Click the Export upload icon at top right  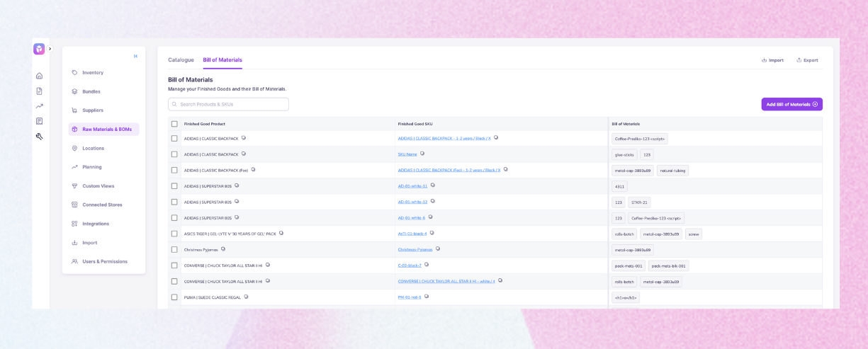point(799,60)
